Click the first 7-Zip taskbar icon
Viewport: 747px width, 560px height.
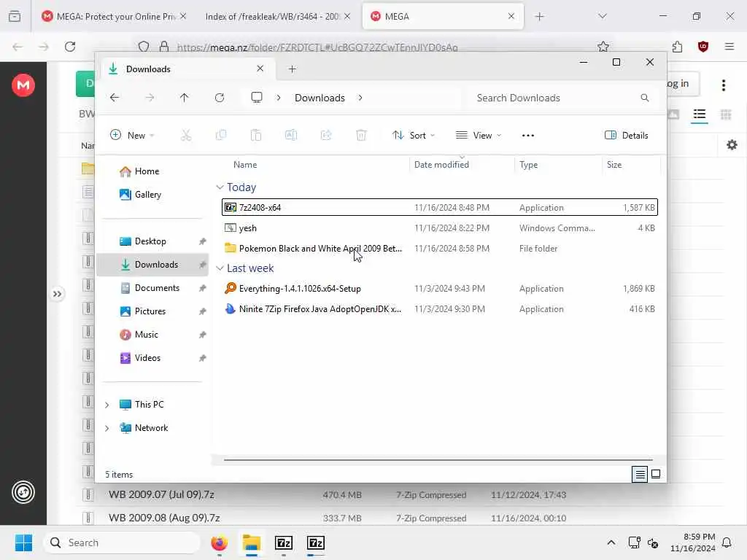click(284, 542)
